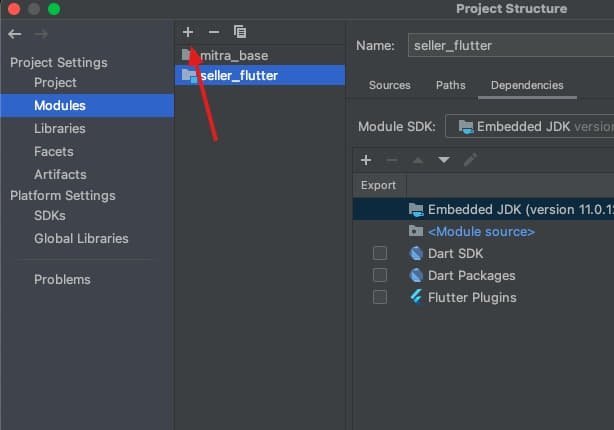Open the Module SDK dropdown
The image size is (614, 430).
[x=529, y=127]
